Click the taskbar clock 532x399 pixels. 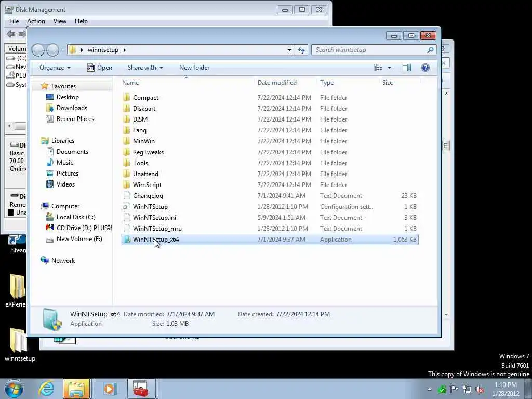click(506, 389)
